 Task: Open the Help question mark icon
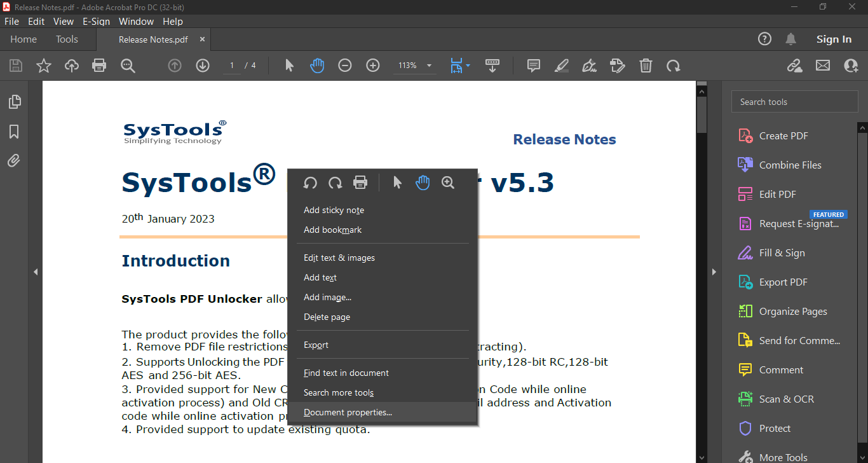(x=765, y=39)
